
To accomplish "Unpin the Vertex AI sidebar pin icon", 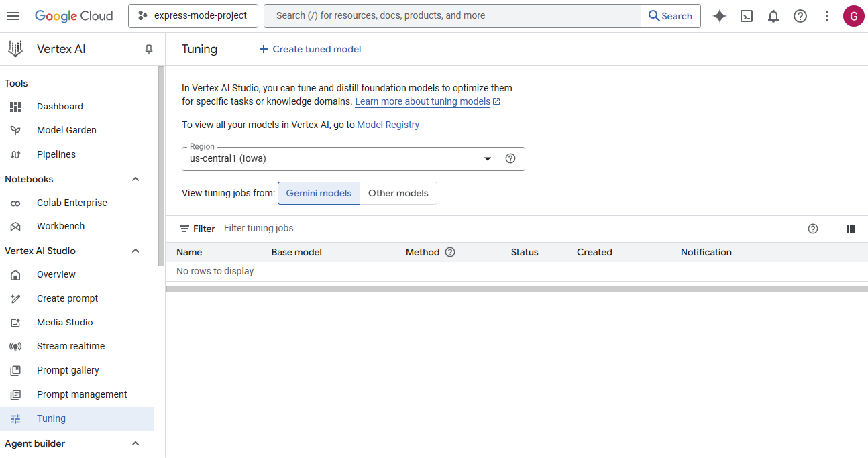I will point(149,49).
